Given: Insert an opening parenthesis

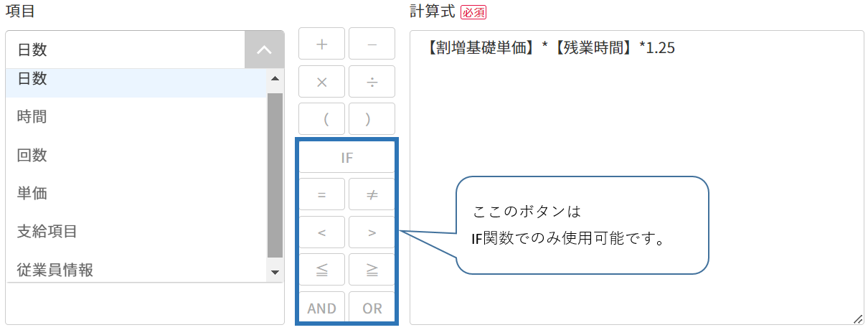Looking at the screenshot, I should tap(321, 119).
